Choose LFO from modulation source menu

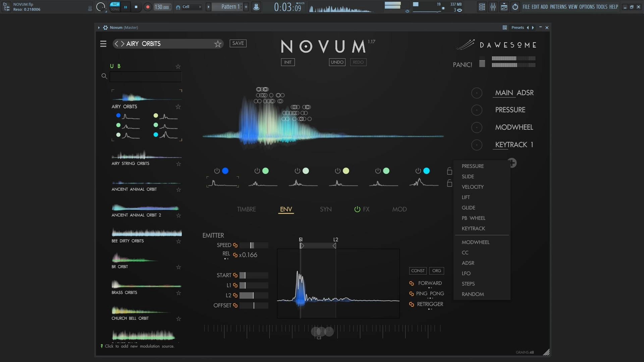pos(466,274)
